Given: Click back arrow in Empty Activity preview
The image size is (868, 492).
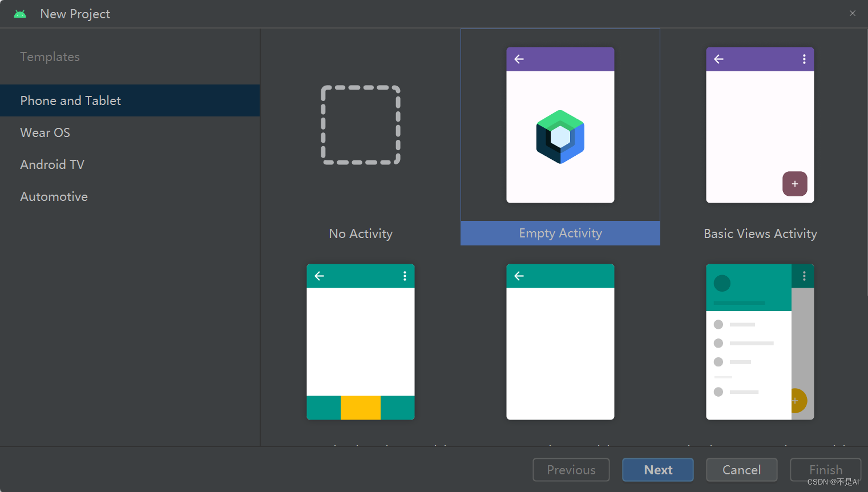Looking at the screenshot, I should pos(519,59).
